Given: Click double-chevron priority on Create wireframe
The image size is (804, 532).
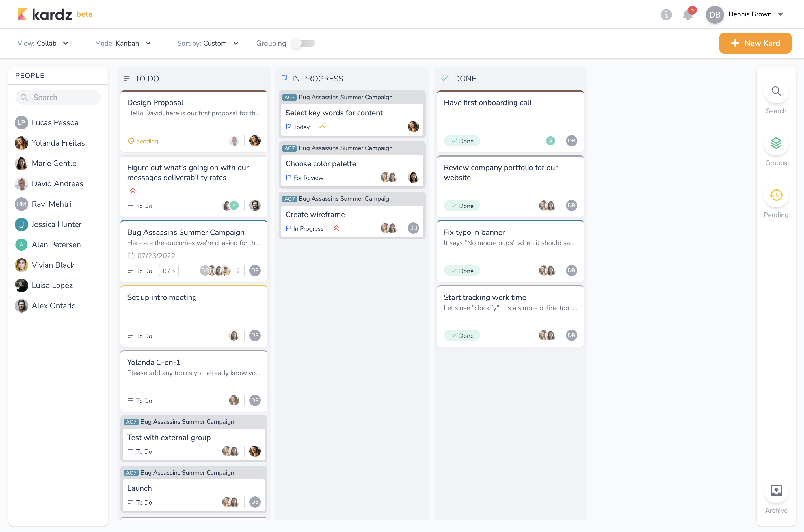Looking at the screenshot, I should [x=336, y=228].
